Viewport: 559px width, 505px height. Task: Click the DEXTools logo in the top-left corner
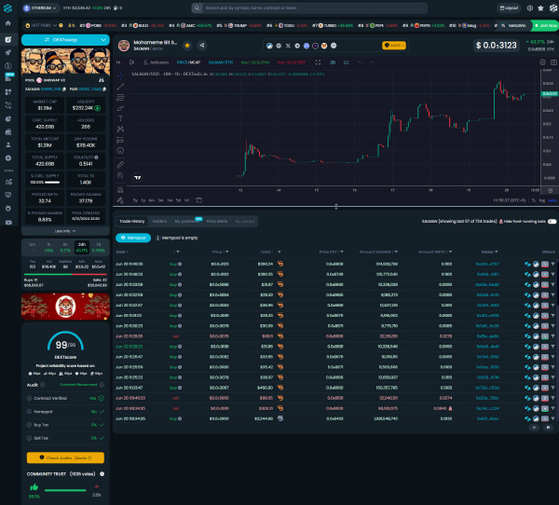[8, 8]
